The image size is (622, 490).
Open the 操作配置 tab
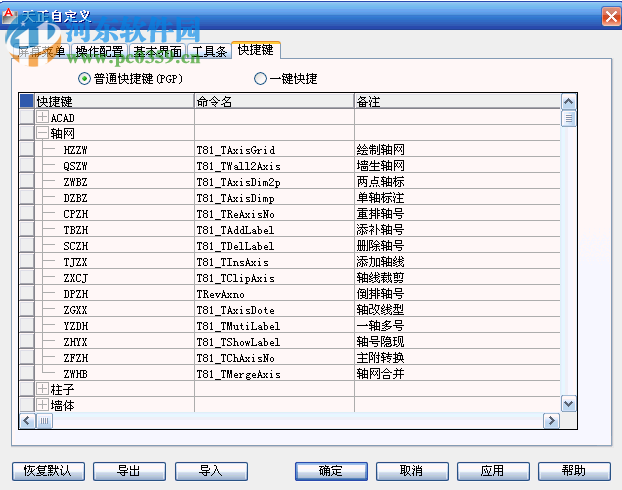tap(99, 52)
